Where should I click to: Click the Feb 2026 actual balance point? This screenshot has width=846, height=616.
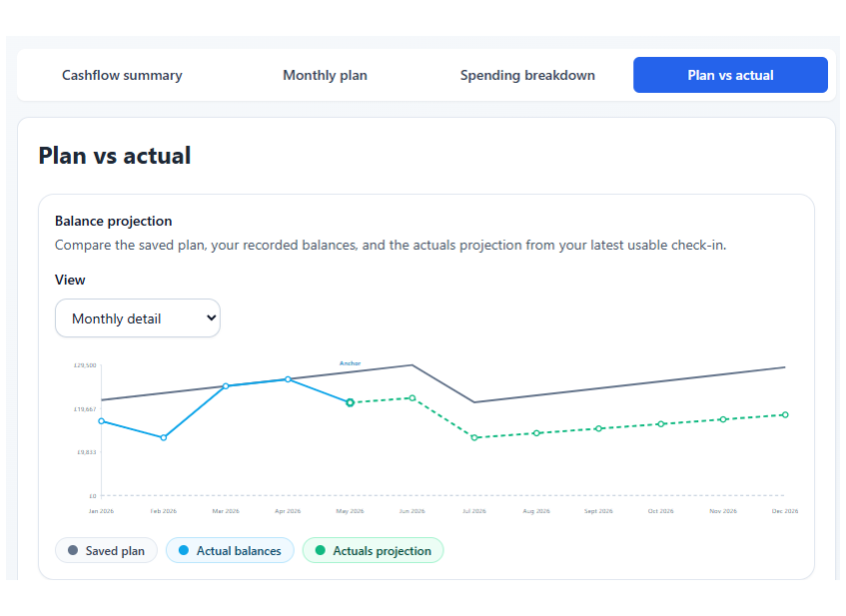coord(164,437)
